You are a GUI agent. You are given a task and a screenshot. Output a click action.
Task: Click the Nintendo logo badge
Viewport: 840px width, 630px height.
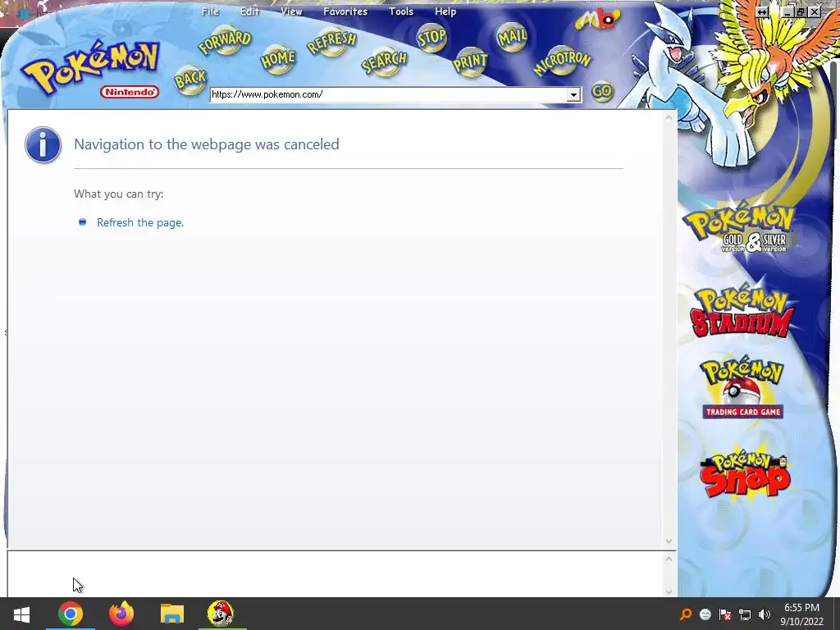[129, 92]
